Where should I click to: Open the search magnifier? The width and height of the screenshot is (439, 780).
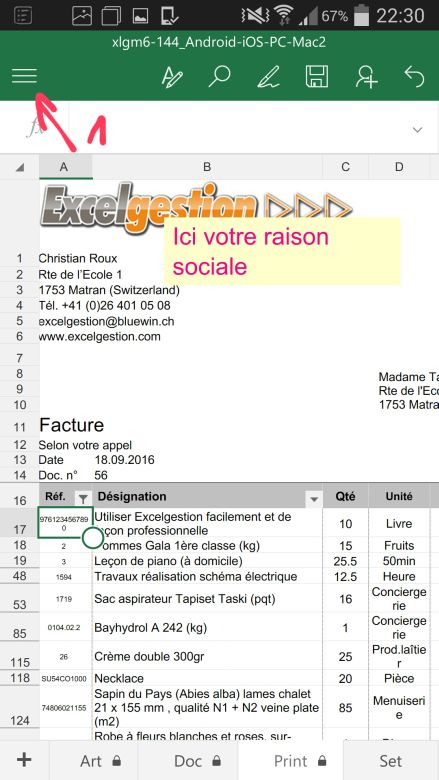[219, 77]
